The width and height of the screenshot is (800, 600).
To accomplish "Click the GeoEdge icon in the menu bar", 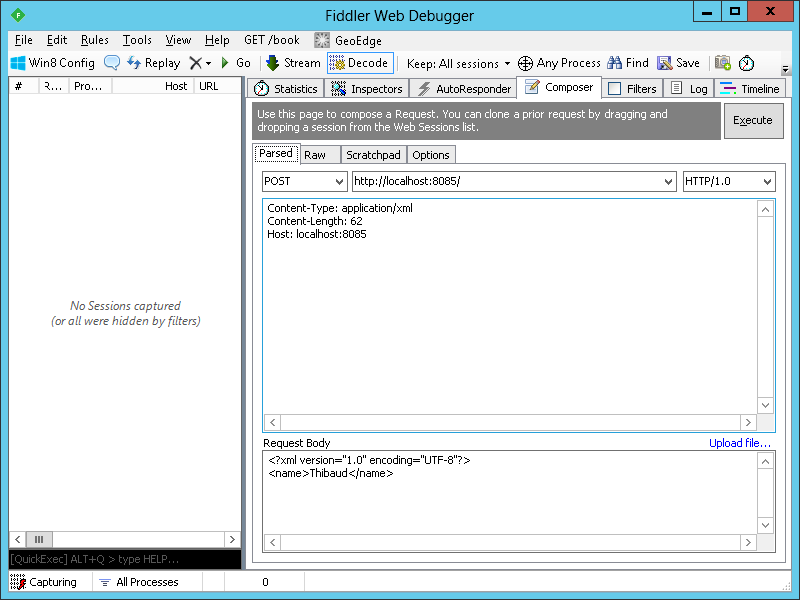I will coord(322,41).
